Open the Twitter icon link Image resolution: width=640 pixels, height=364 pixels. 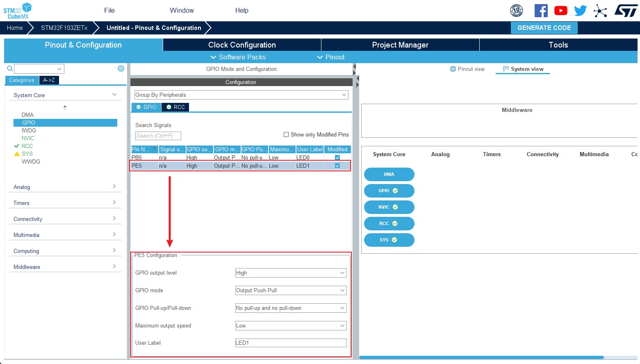[x=581, y=11]
